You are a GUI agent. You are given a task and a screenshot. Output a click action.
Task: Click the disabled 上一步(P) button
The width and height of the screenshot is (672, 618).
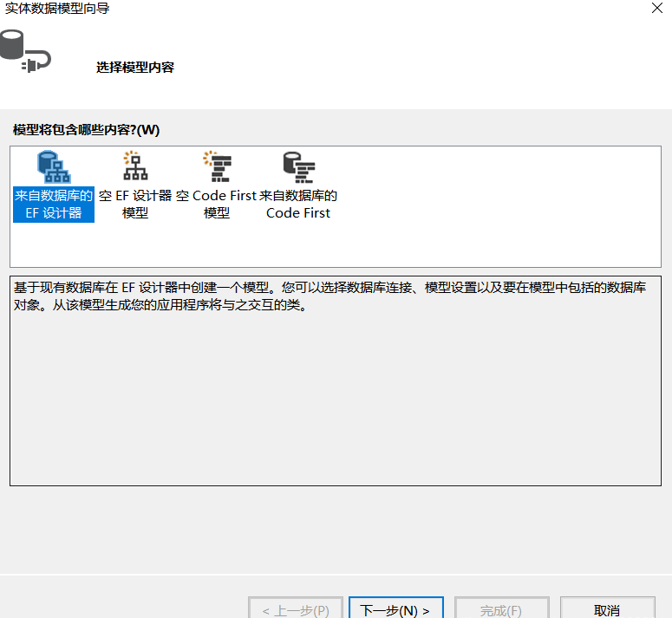(296, 609)
